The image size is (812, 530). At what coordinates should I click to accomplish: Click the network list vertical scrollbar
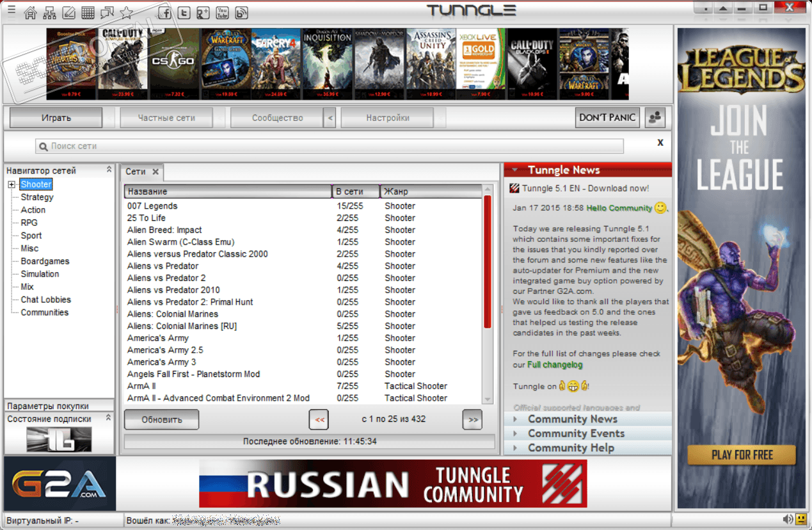click(x=488, y=262)
